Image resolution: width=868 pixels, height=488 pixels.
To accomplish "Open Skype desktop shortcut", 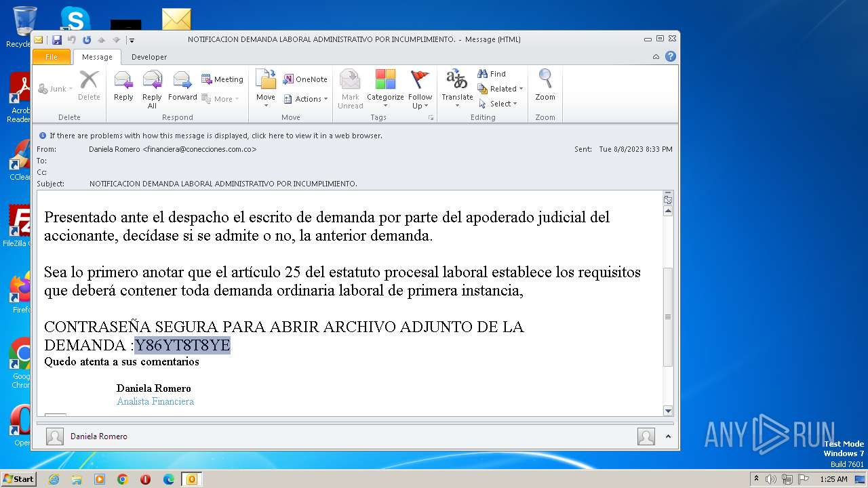I will [75, 18].
